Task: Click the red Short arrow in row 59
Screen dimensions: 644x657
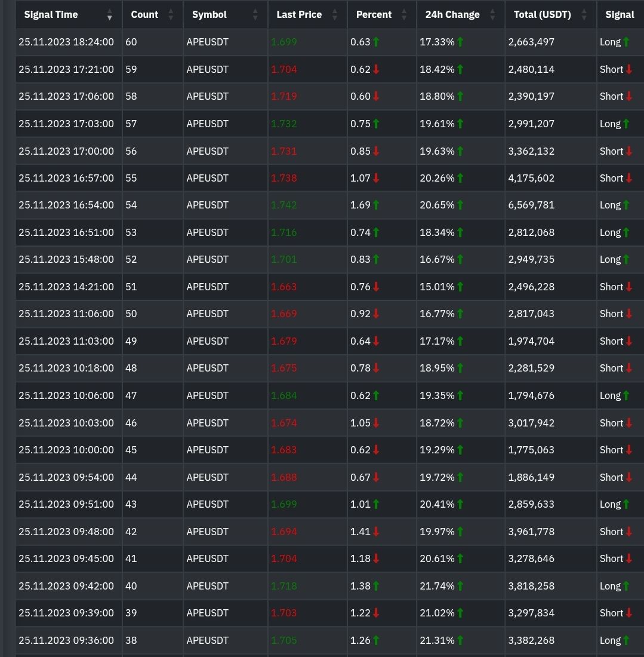Action: (x=629, y=69)
